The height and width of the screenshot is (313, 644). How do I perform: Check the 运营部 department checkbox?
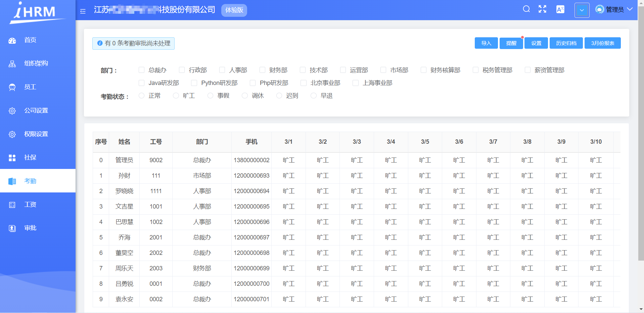coord(343,70)
